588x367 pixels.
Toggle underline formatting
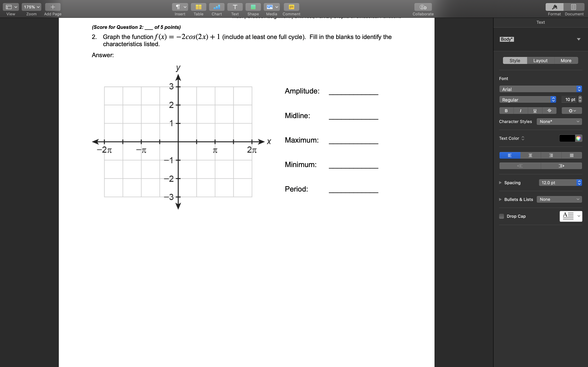coord(535,111)
